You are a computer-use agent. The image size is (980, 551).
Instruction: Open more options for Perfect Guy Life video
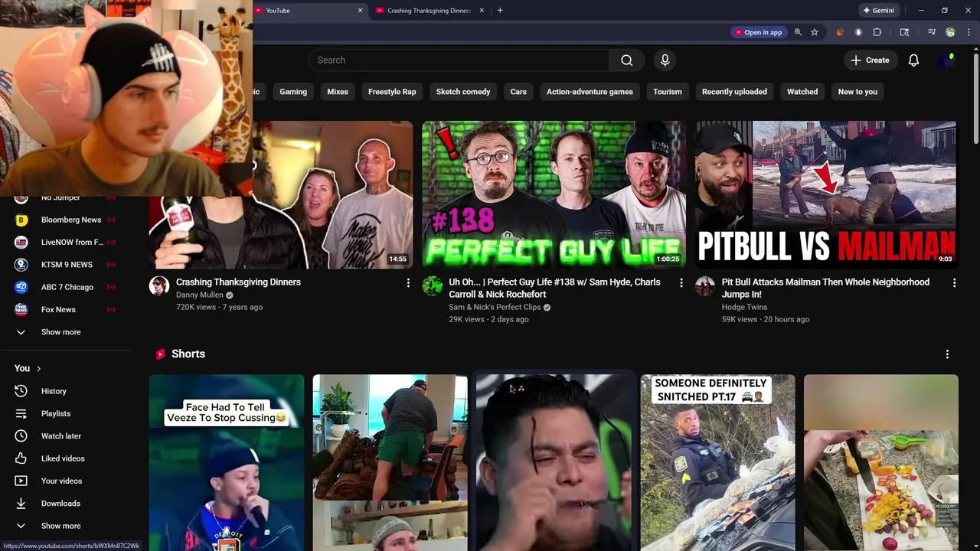[x=681, y=283]
